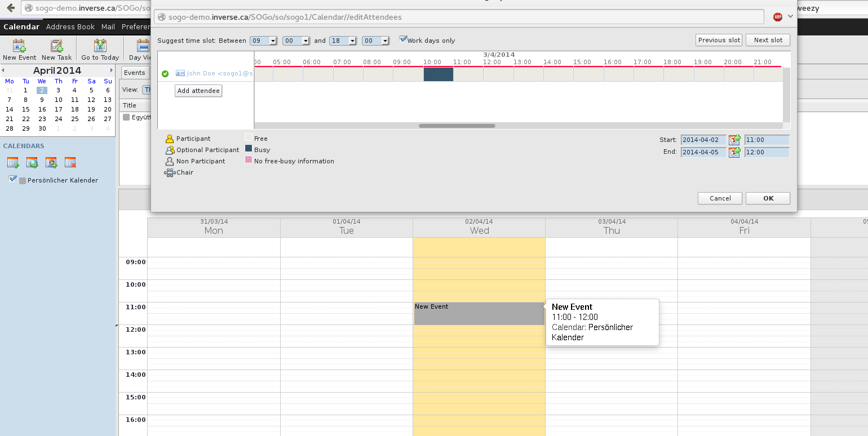Click the subscribe to web calendar icon

coord(32,163)
